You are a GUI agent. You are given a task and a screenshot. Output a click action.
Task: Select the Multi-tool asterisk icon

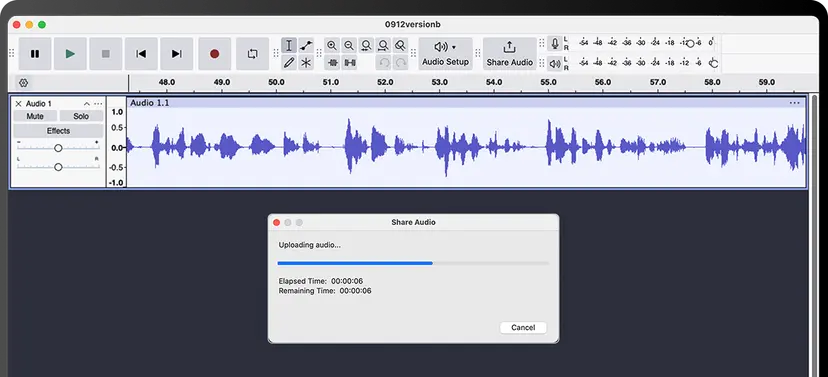click(306, 63)
